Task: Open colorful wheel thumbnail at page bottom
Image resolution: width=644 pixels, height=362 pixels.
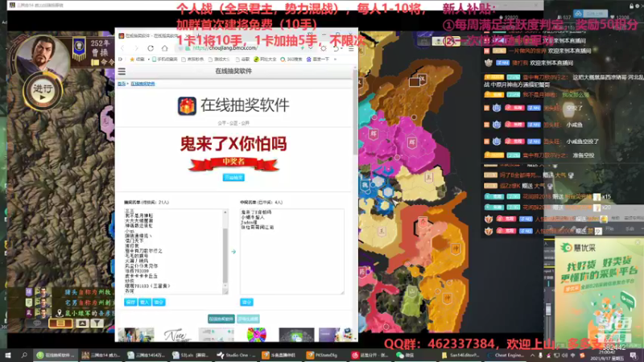Action: point(256,335)
